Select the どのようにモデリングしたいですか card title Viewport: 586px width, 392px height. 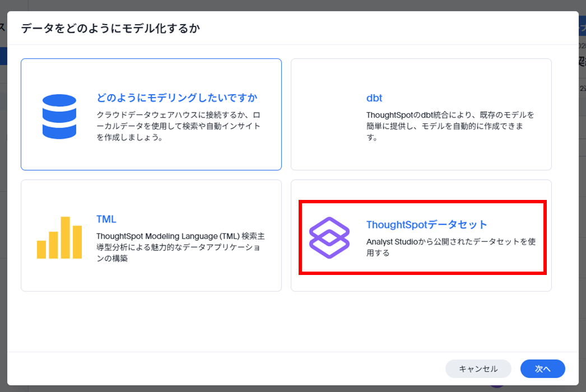(177, 98)
